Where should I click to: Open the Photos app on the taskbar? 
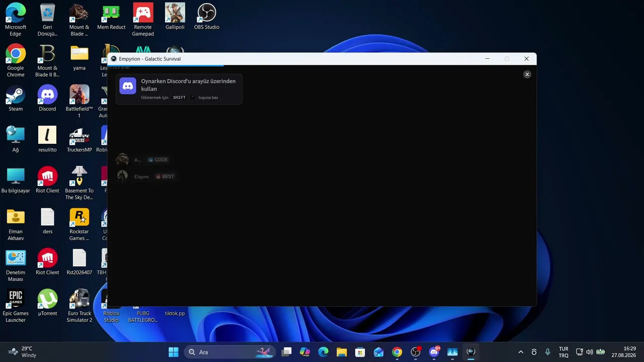452,352
